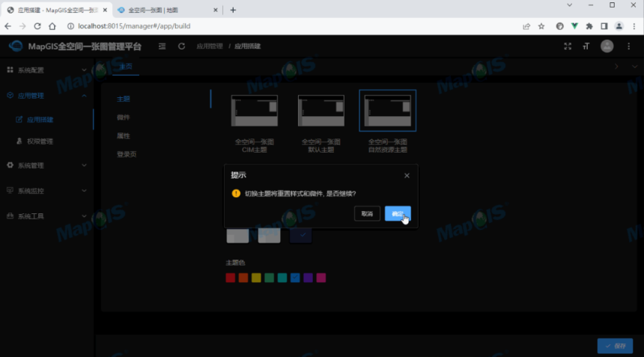Select the 属性 settings section
The image size is (644, 357).
pyautogui.click(x=124, y=135)
